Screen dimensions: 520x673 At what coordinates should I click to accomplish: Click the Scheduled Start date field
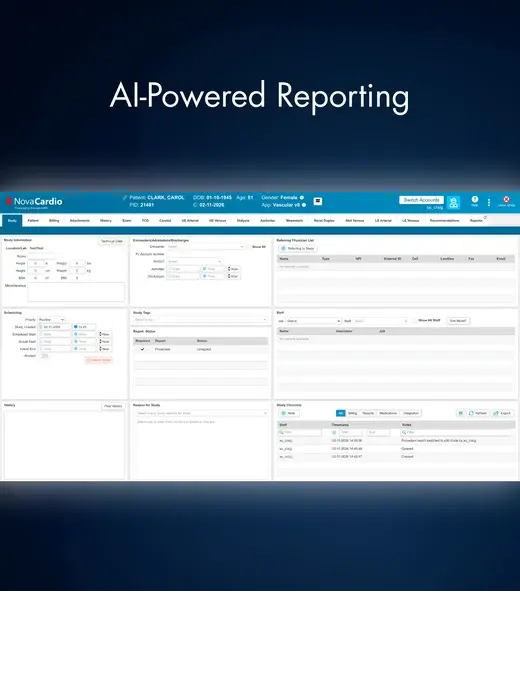coord(55,334)
